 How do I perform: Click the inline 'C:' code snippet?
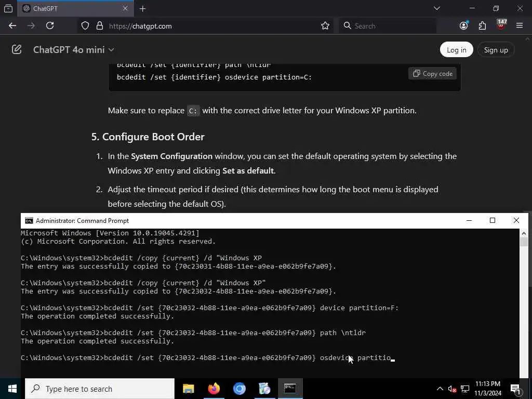point(193,111)
